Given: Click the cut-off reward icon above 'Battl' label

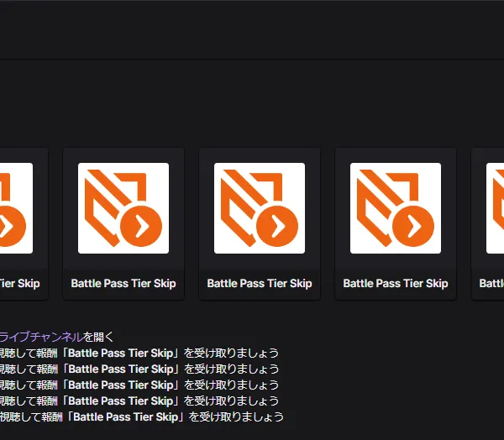Looking at the screenshot, I should click(495, 208).
